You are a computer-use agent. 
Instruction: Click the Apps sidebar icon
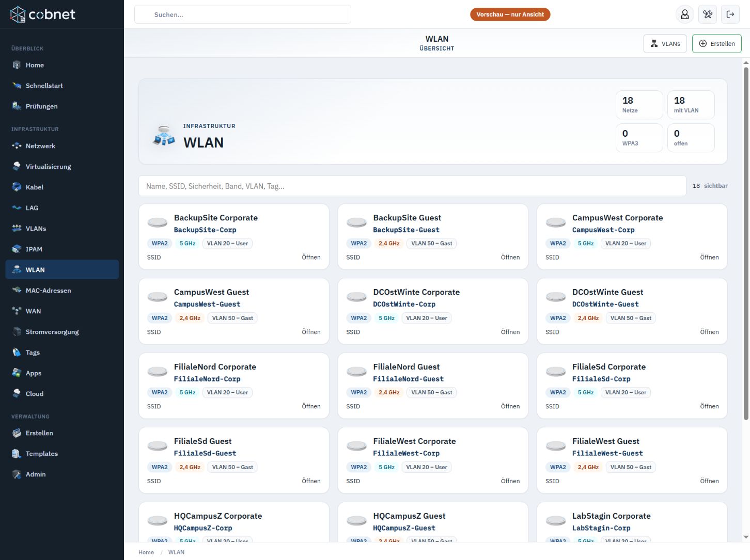(x=17, y=373)
